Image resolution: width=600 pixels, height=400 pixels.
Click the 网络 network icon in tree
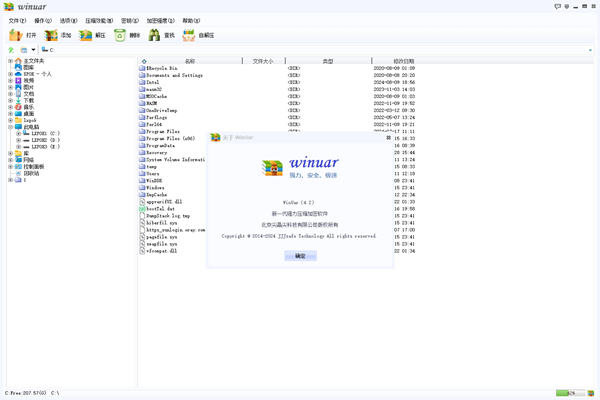18,160
